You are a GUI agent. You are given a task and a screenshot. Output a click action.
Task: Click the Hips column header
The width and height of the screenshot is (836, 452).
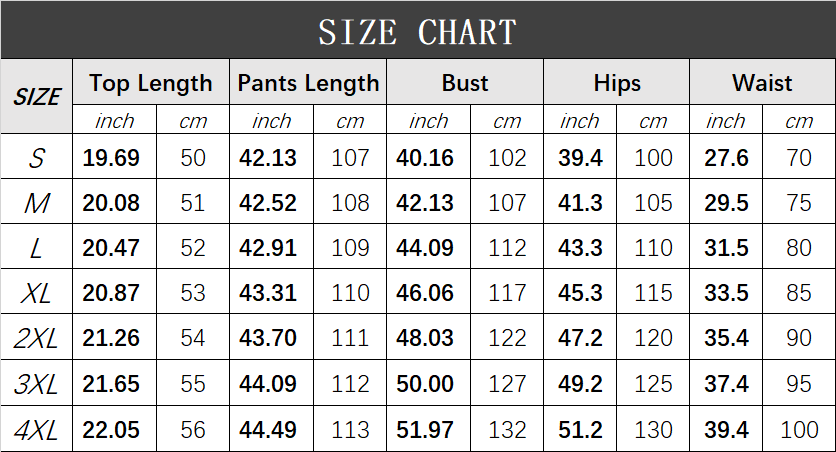617,83
